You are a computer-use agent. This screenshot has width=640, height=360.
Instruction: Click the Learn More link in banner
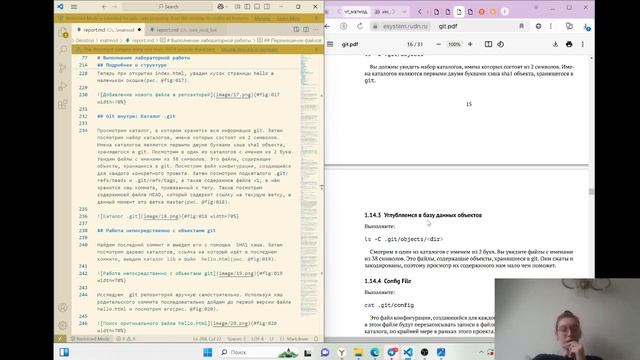click(288, 18)
